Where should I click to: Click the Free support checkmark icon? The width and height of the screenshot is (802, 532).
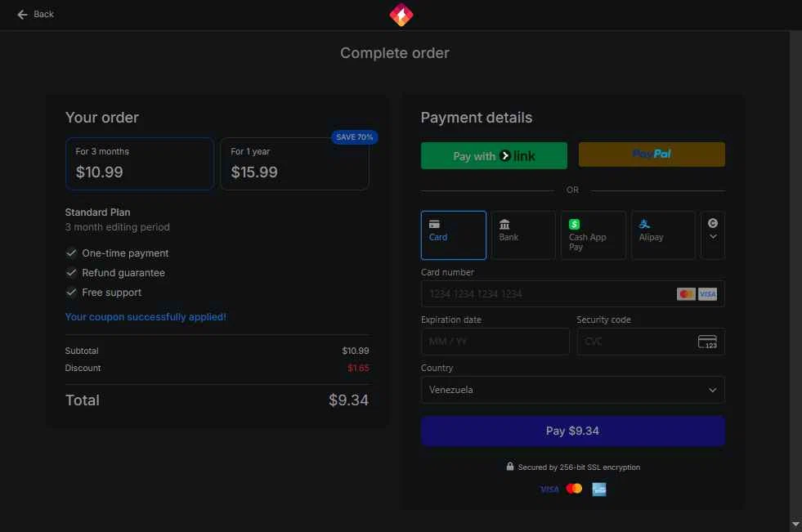point(71,293)
